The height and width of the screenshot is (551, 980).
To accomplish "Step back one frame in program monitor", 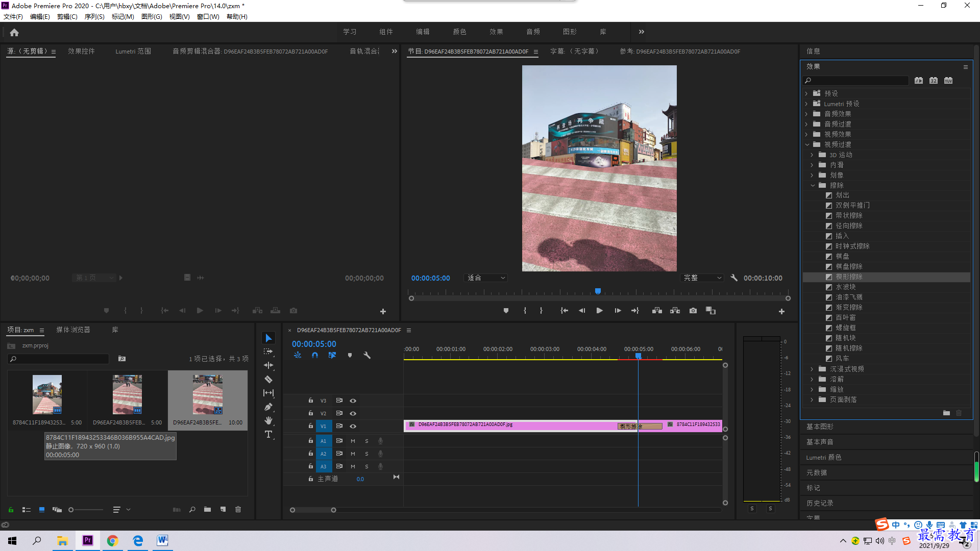I will [582, 311].
